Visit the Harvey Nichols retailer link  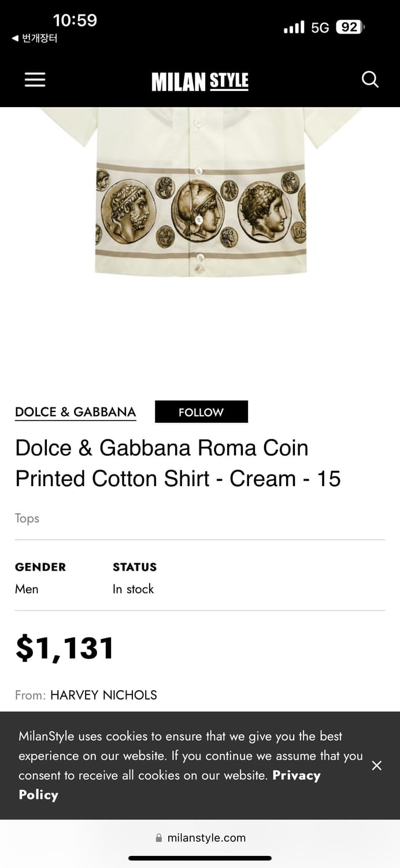click(x=103, y=695)
